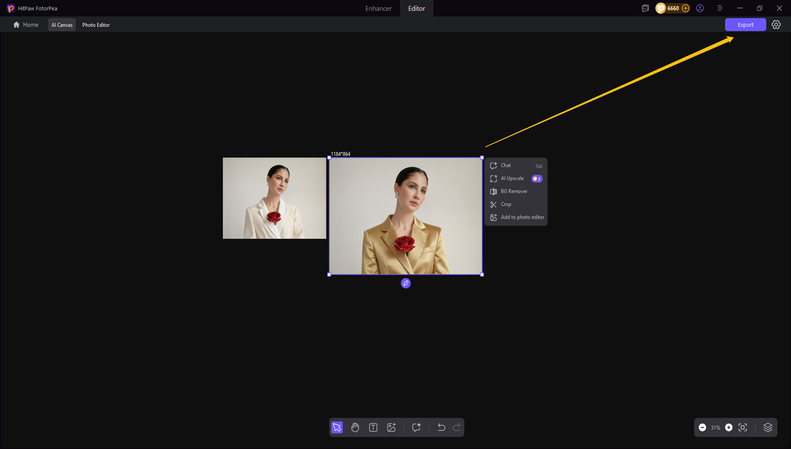The image size is (791, 449).
Task: Switch to the Enhancer tab
Action: click(x=378, y=8)
